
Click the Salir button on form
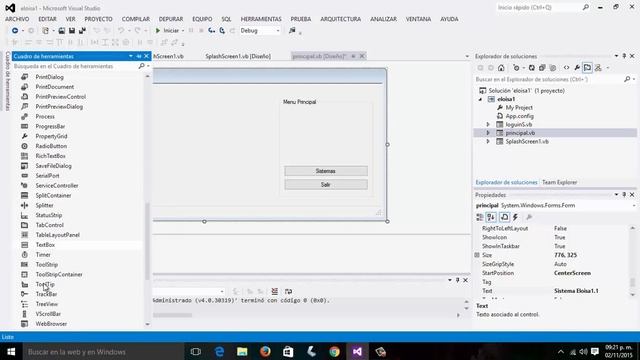tap(326, 184)
